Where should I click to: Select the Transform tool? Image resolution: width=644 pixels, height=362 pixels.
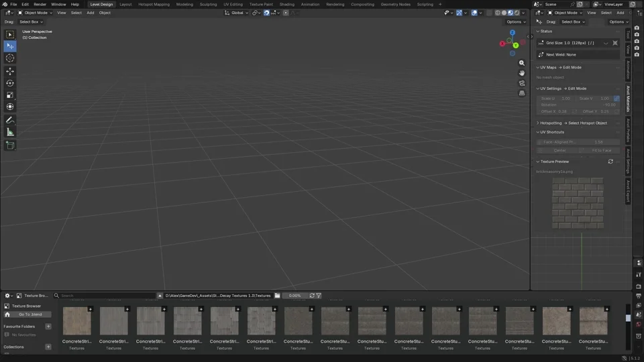pos(10,107)
